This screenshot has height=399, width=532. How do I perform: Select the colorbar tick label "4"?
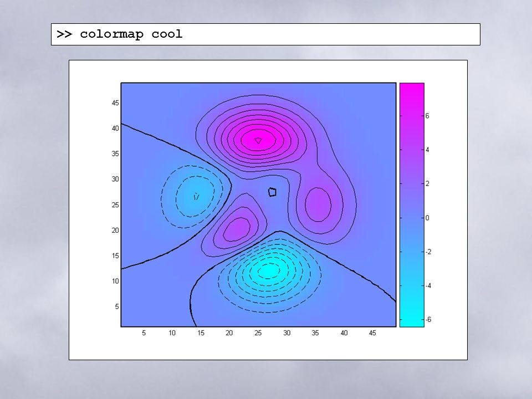point(427,150)
